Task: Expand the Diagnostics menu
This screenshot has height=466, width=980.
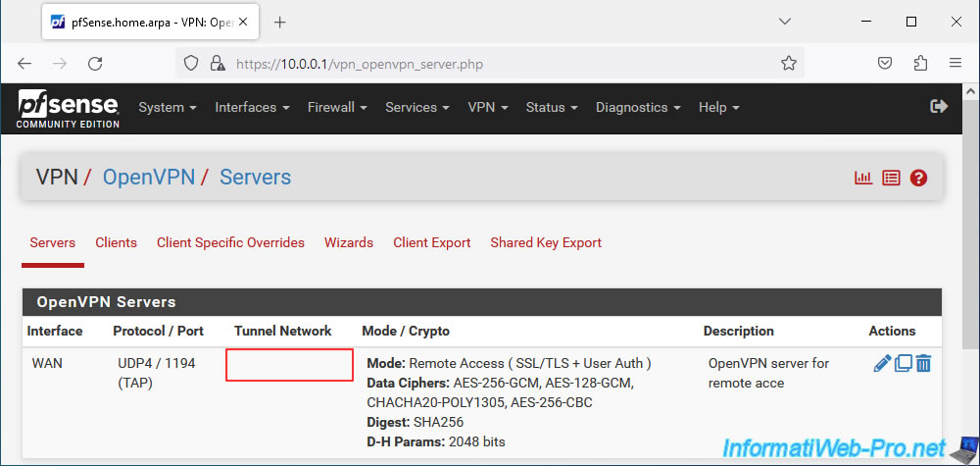Action: tap(638, 108)
